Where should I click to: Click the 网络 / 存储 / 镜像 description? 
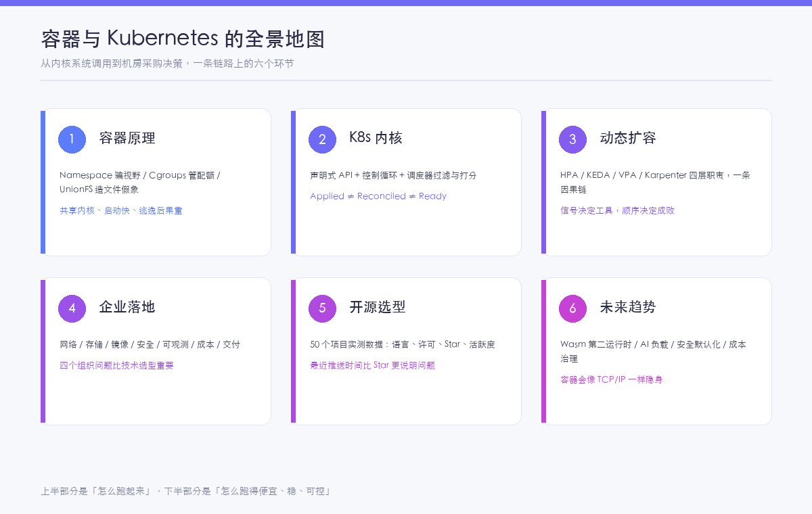coord(150,344)
